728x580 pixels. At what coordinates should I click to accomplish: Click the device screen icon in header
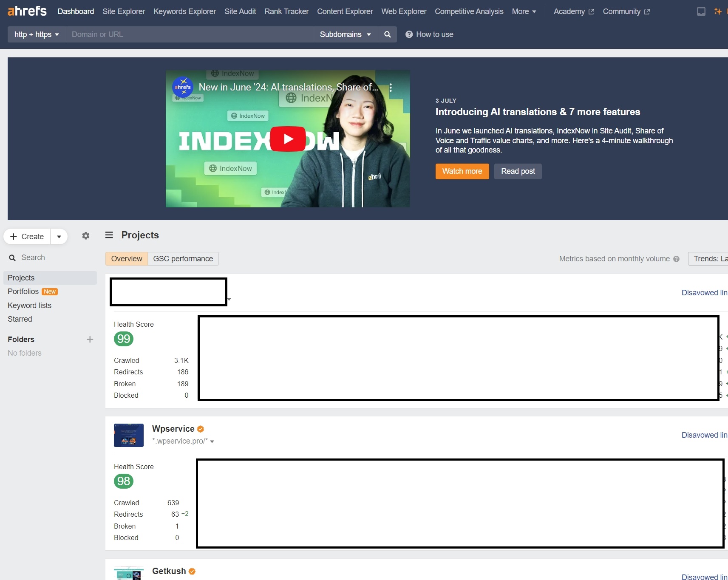pos(701,11)
